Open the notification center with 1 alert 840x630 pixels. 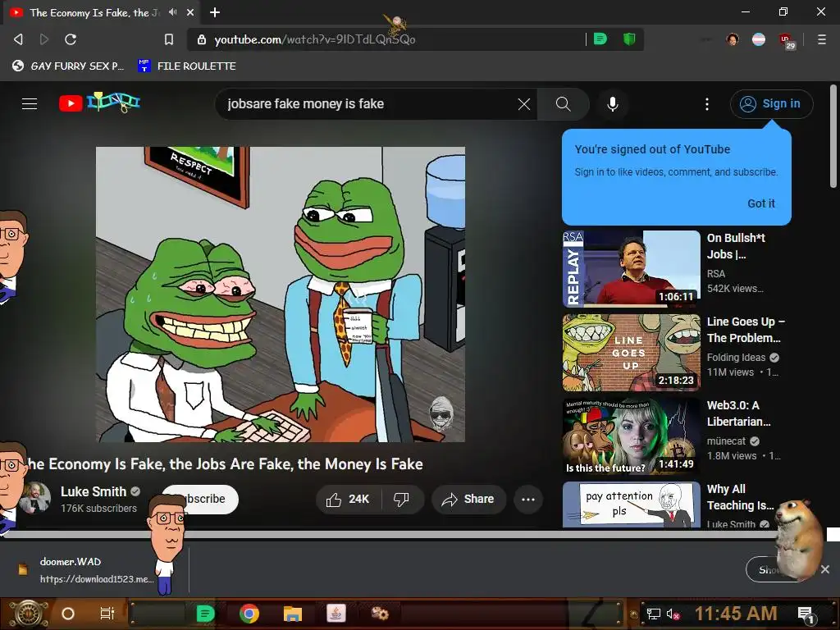806,614
